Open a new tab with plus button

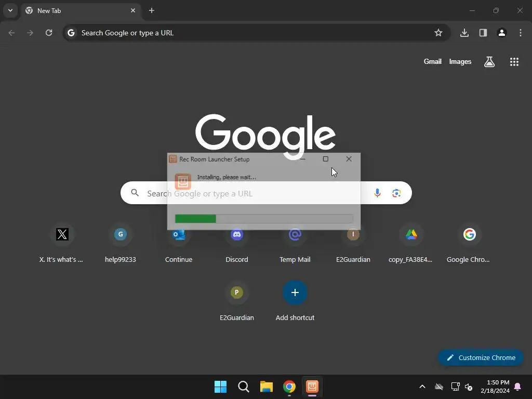tap(152, 10)
